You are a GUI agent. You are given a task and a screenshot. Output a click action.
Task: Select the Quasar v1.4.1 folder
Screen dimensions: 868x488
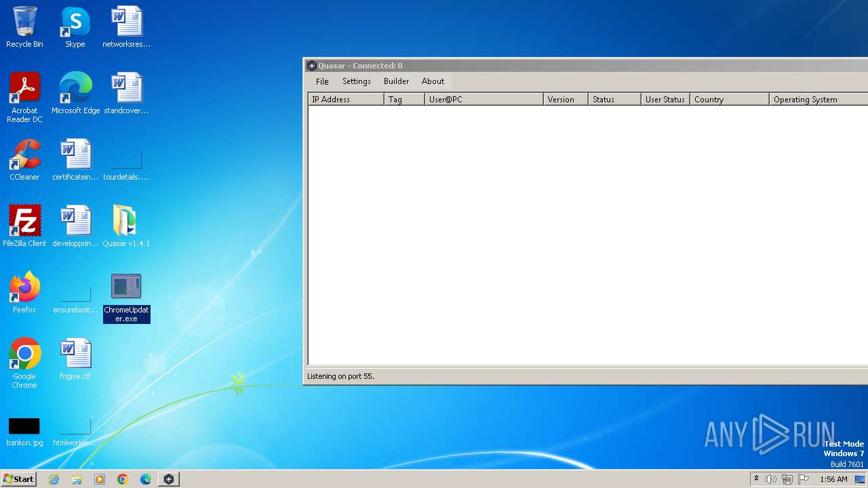[126, 227]
